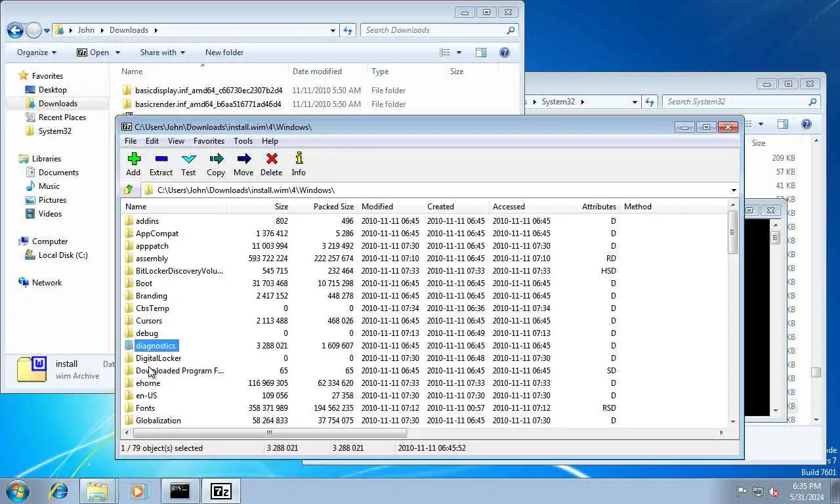
Task: Open the File menu in 7-Zip
Action: (x=131, y=141)
